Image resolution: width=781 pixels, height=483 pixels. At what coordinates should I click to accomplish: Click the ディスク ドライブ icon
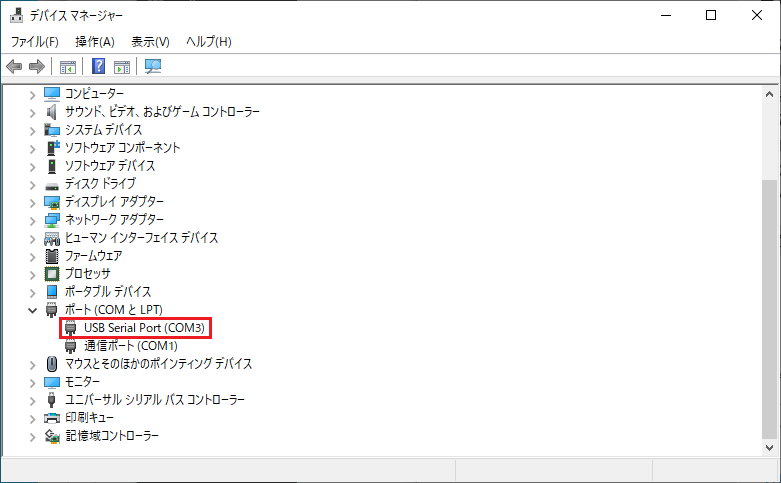52,186
